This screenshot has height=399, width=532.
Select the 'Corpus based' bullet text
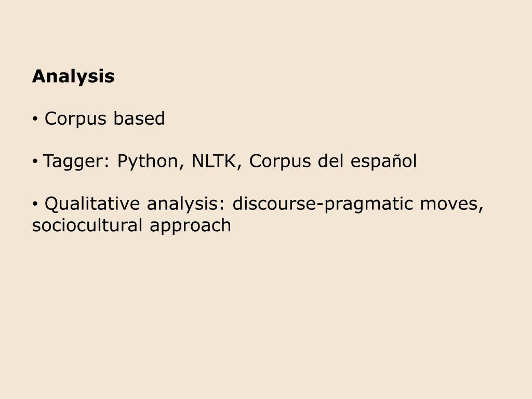coord(105,119)
